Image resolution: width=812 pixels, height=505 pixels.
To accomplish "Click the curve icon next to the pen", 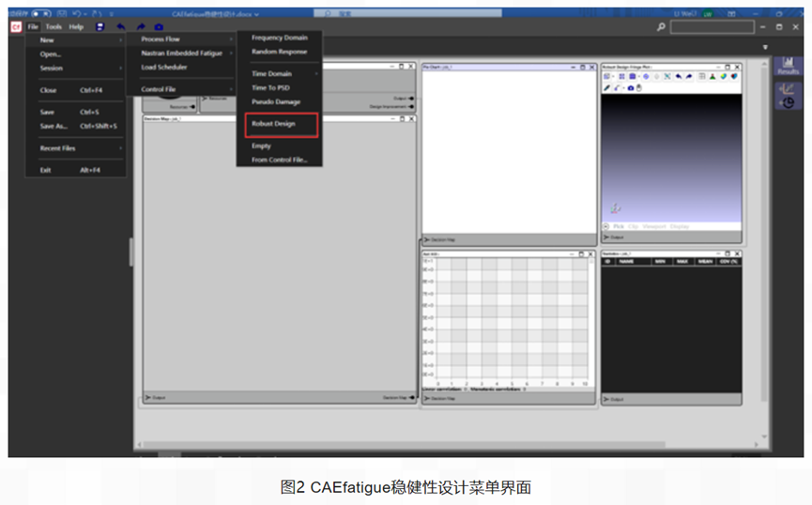I will click(x=616, y=87).
